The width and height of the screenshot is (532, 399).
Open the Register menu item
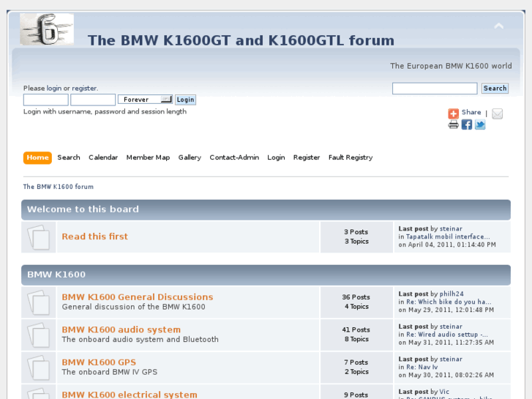307,157
